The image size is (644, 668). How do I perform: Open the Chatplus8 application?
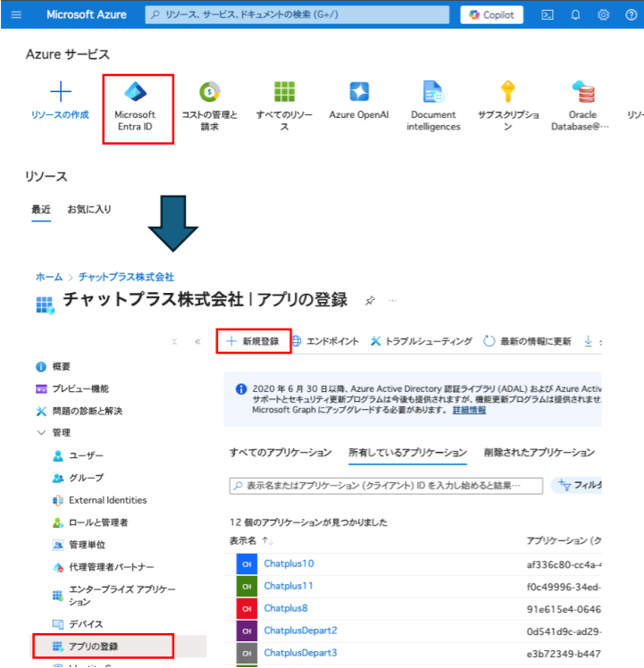tap(286, 608)
